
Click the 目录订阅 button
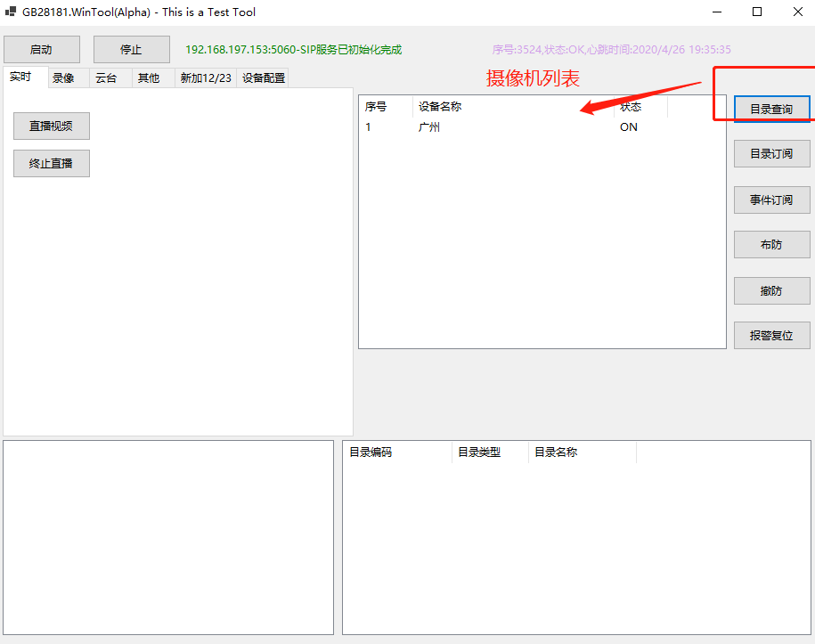pyautogui.click(x=772, y=154)
